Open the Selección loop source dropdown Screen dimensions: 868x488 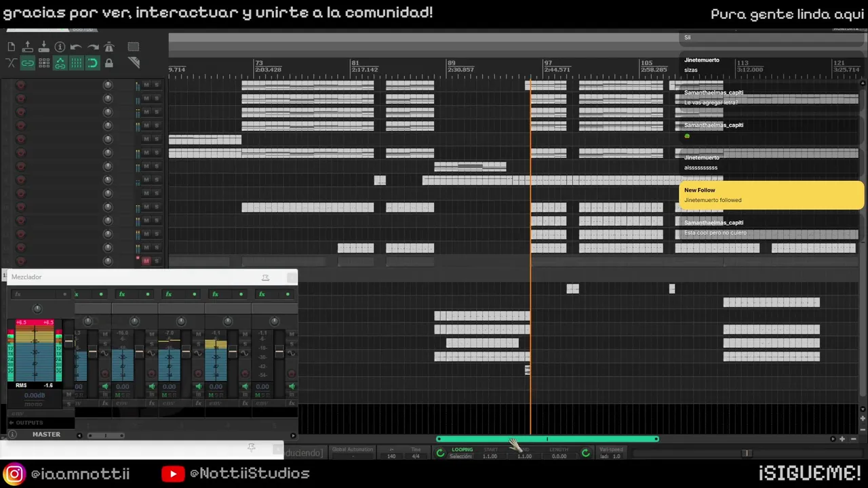460,456
